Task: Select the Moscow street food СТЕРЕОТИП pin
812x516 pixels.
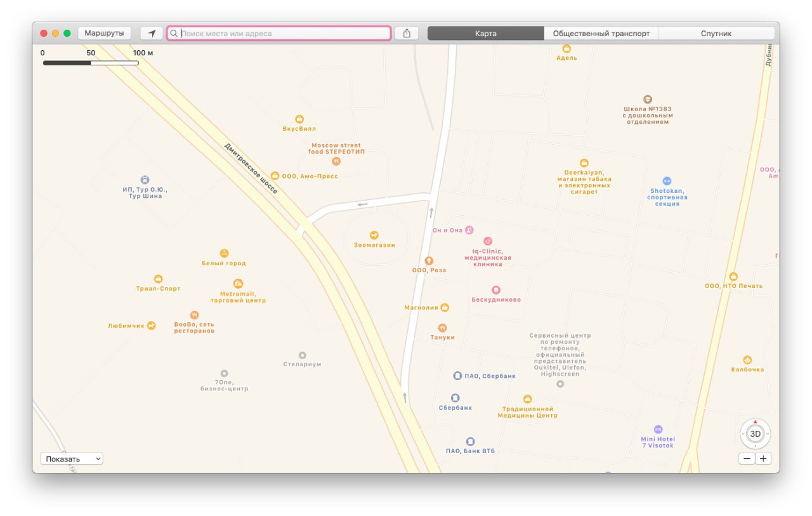Action: (x=336, y=161)
